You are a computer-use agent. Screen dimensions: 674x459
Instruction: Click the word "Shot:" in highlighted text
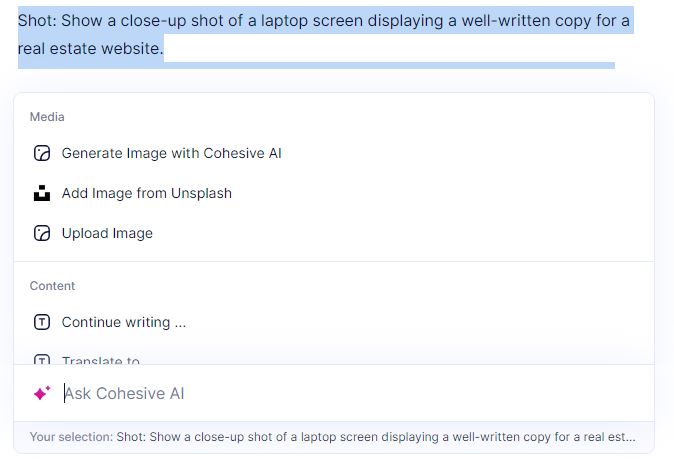38,20
